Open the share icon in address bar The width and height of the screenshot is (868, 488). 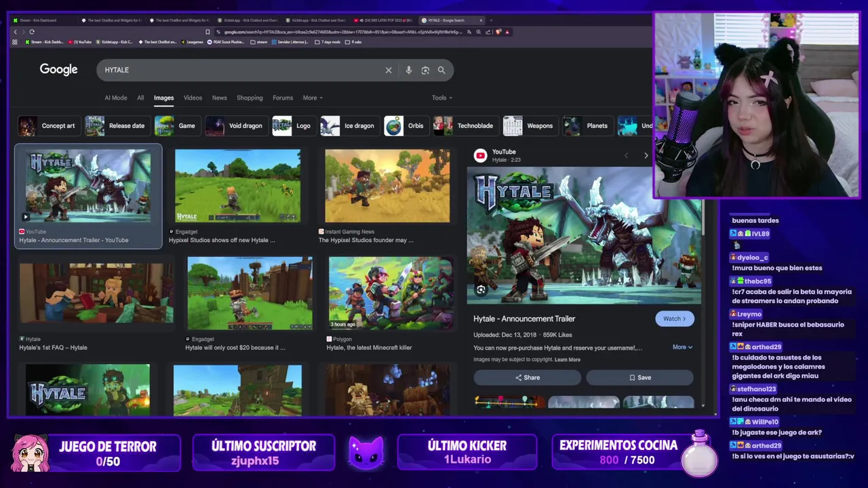point(488,32)
